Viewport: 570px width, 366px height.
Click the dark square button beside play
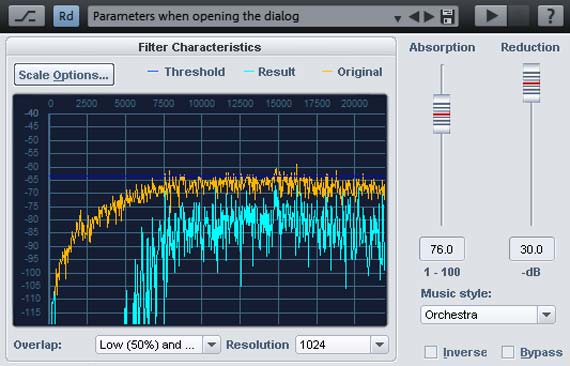[519, 16]
